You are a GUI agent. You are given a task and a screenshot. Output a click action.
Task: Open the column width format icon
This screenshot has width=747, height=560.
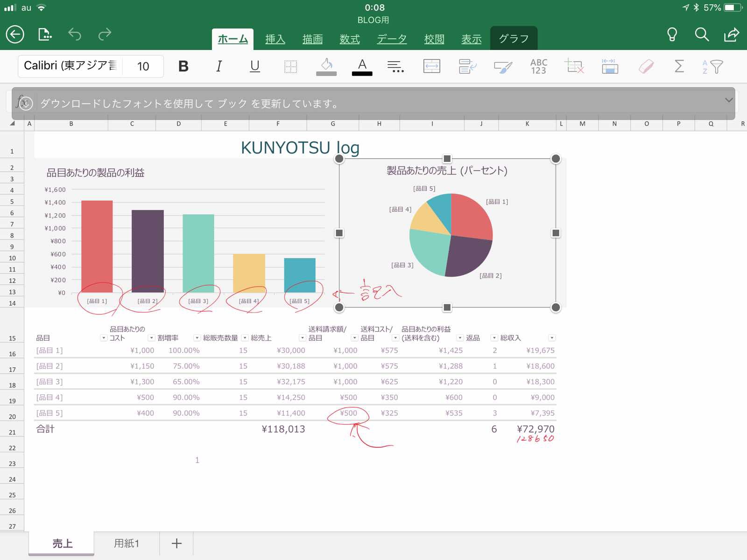pos(610,66)
